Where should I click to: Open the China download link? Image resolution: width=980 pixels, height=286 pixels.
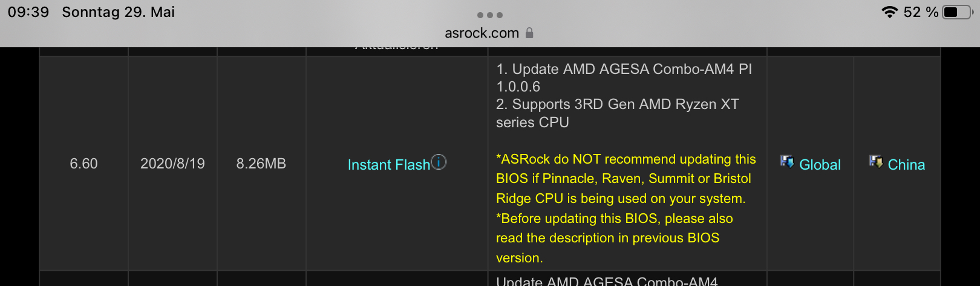(x=906, y=165)
